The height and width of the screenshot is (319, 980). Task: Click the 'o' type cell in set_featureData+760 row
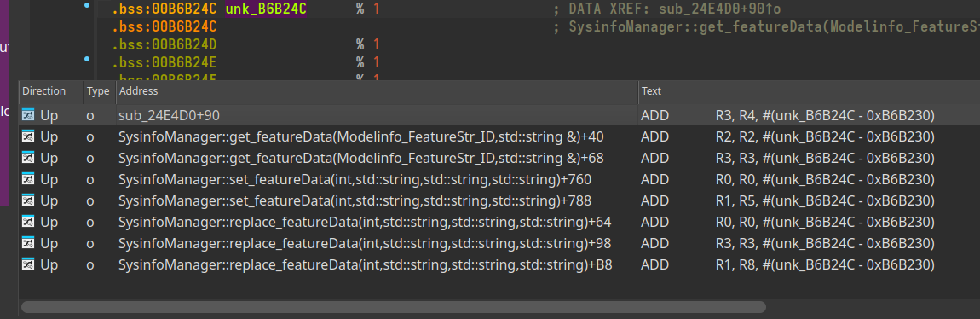click(x=90, y=179)
